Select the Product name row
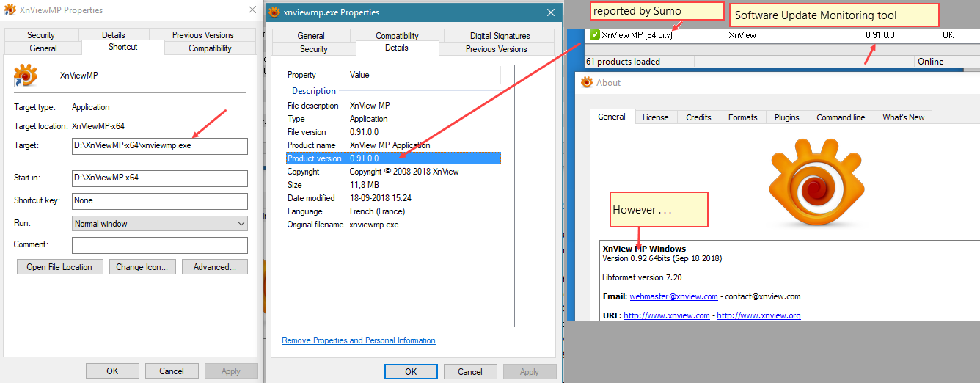980x383 pixels. pyautogui.click(x=393, y=145)
